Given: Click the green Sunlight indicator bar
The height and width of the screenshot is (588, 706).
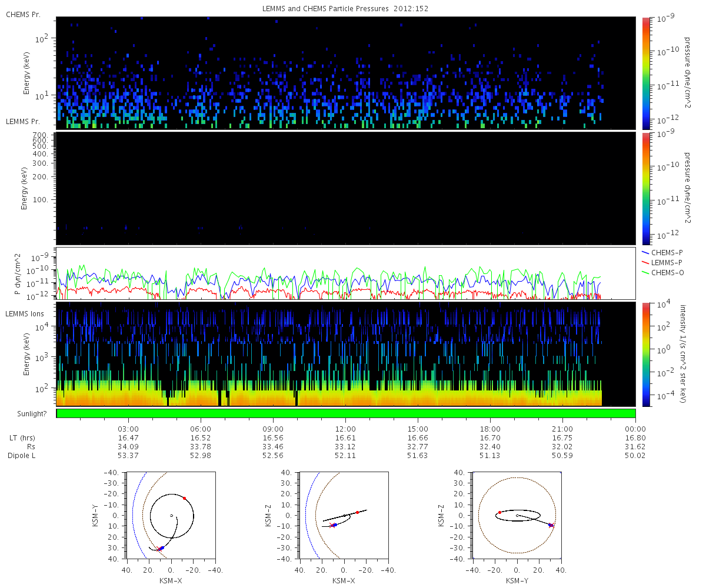Looking at the screenshot, I should pos(346,413).
